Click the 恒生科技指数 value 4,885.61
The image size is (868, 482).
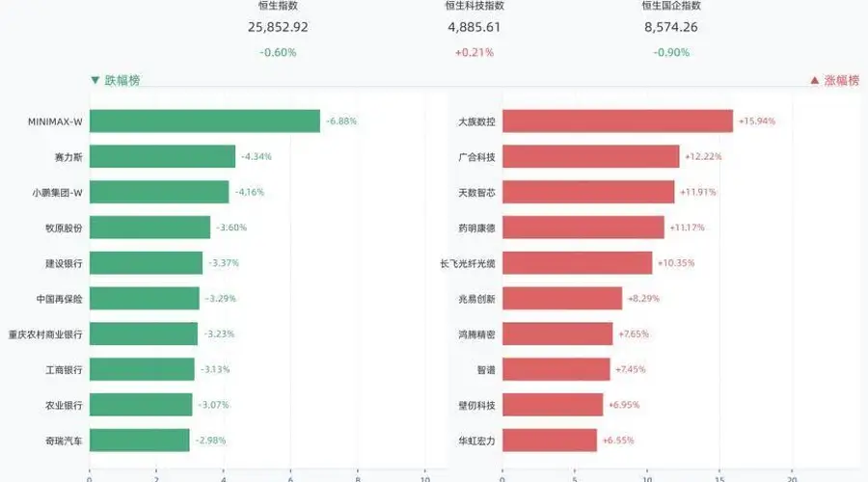[475, 27]
